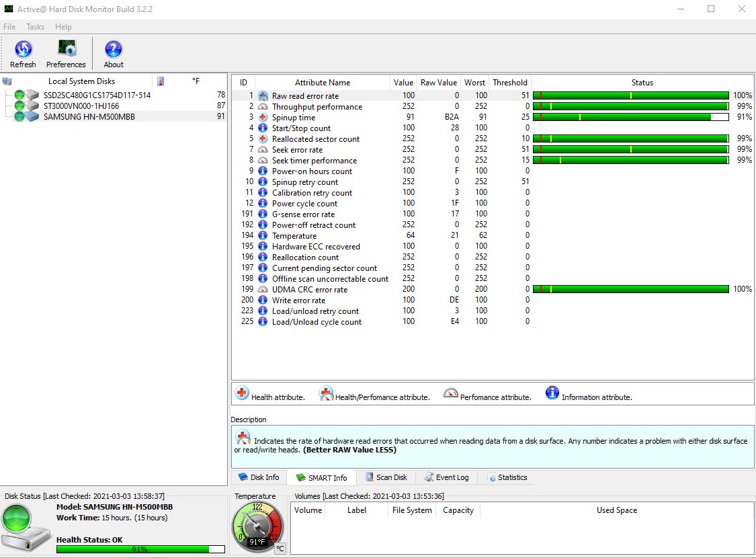Switch to the Scan Disk tab
756x558 pixels.
(386, 477)
